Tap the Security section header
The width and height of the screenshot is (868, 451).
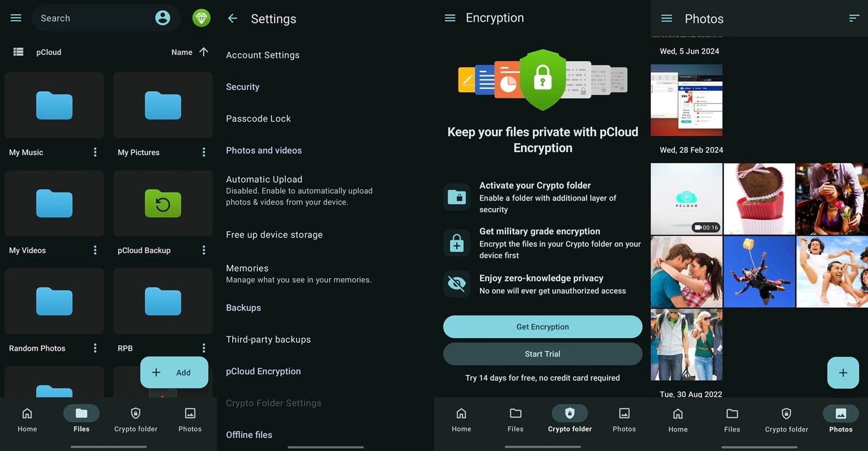tap(242, 87)
